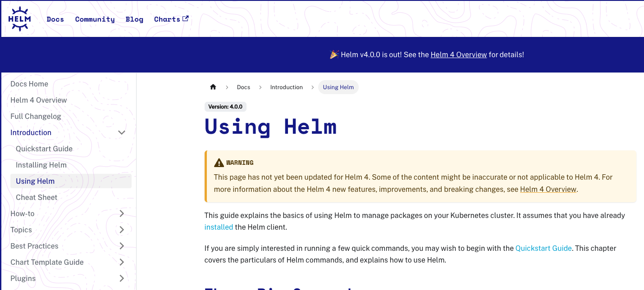Expand the Chart Template Guide chevron
644x290 pixels.
pyautogui.click(x=121, y=262)
